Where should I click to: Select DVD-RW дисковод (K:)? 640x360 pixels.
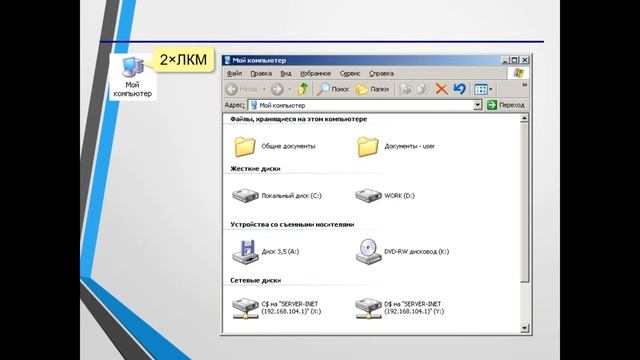[x=402, y=252]
